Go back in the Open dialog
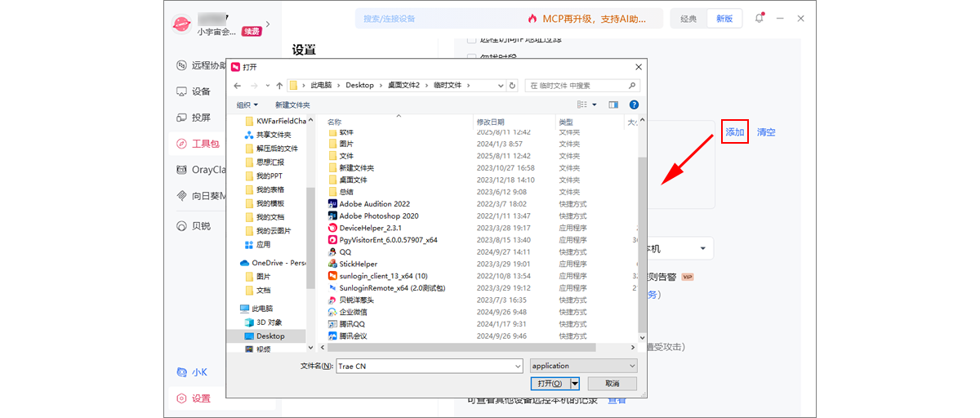The height and width of the screenshot is (418, 980). coord(238,85)
